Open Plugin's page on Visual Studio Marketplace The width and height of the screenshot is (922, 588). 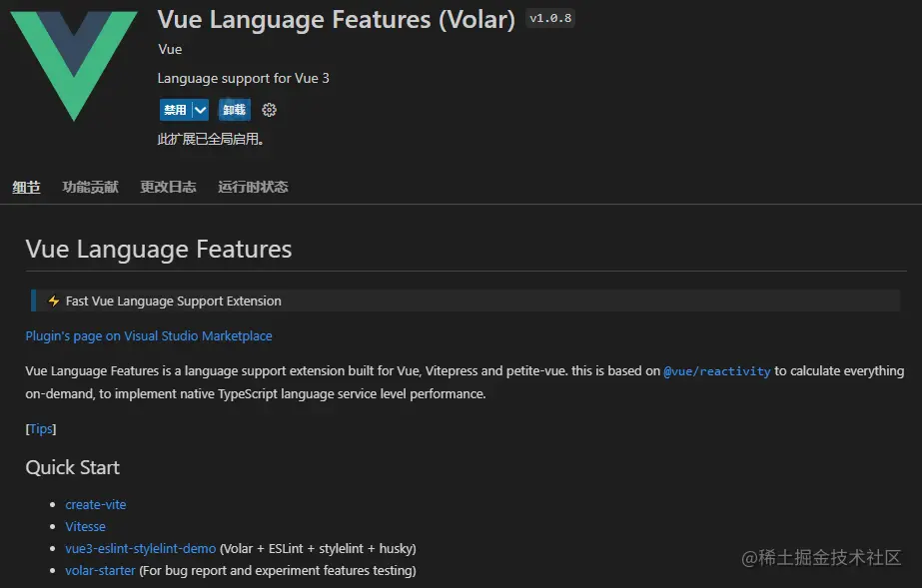[x=149, y=336]
